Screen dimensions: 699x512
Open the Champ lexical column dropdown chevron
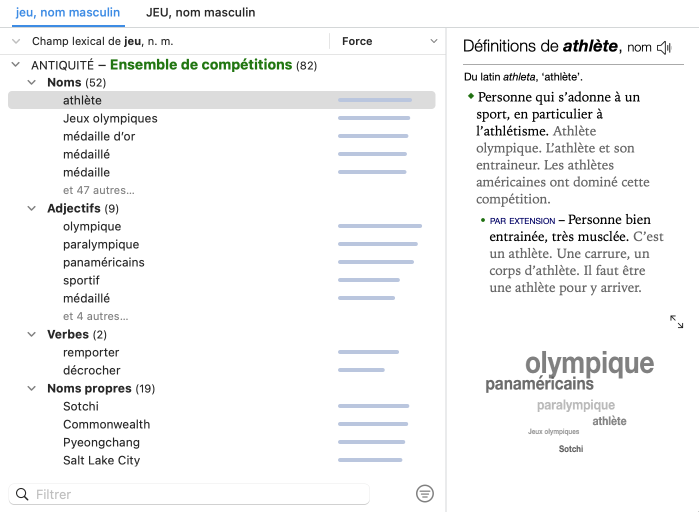(x=16, y=41)
